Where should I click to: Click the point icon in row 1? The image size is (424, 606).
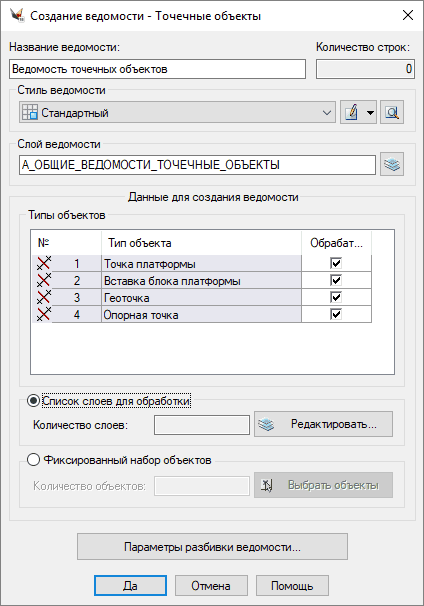pyautogui.click(x=44, y=263)
